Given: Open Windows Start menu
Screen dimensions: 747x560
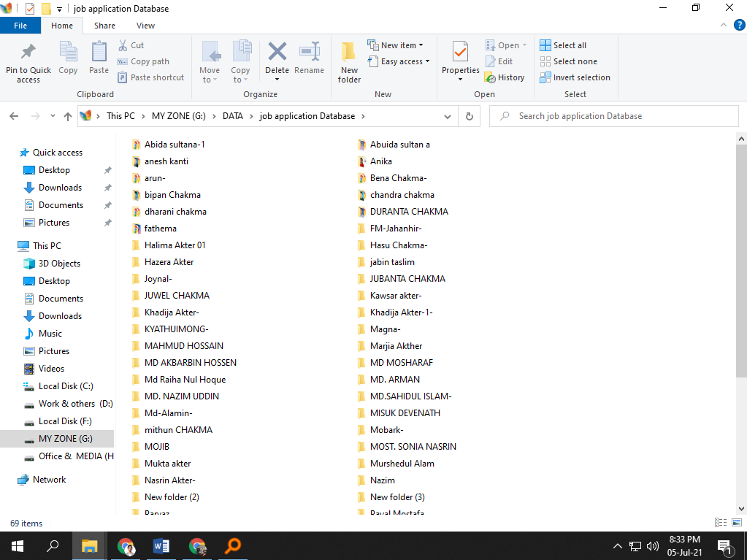Looking at the screenshot, I should pos(18,545).
